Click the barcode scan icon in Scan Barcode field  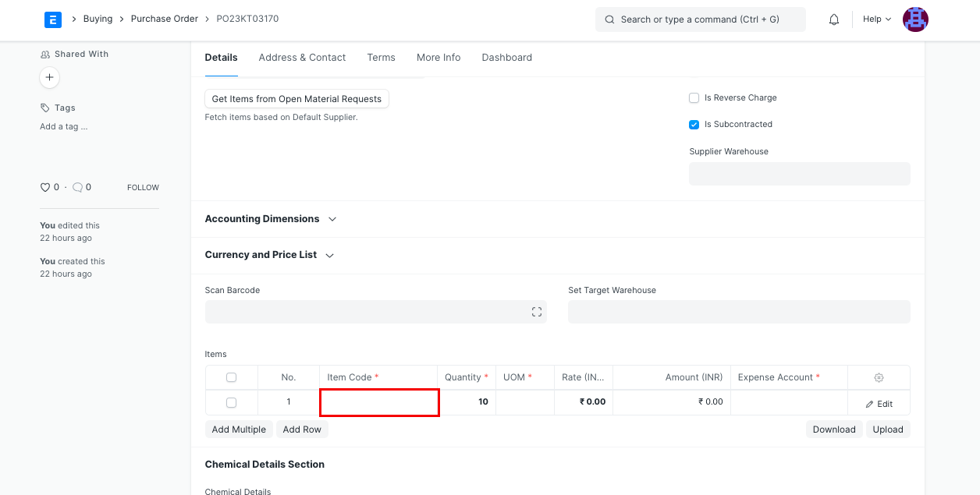coord(537,311)
